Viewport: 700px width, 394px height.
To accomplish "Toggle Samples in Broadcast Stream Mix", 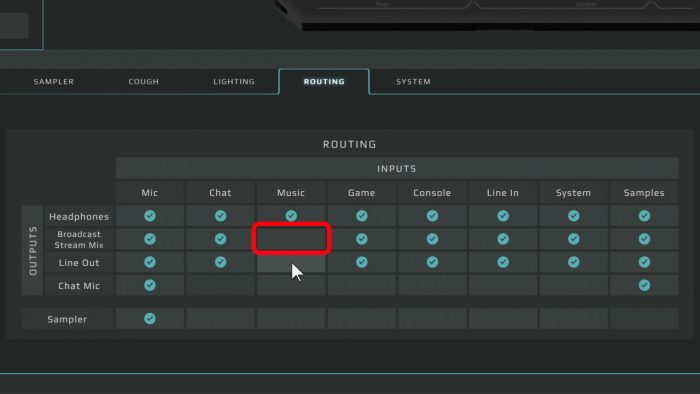I will click(644, 239).
